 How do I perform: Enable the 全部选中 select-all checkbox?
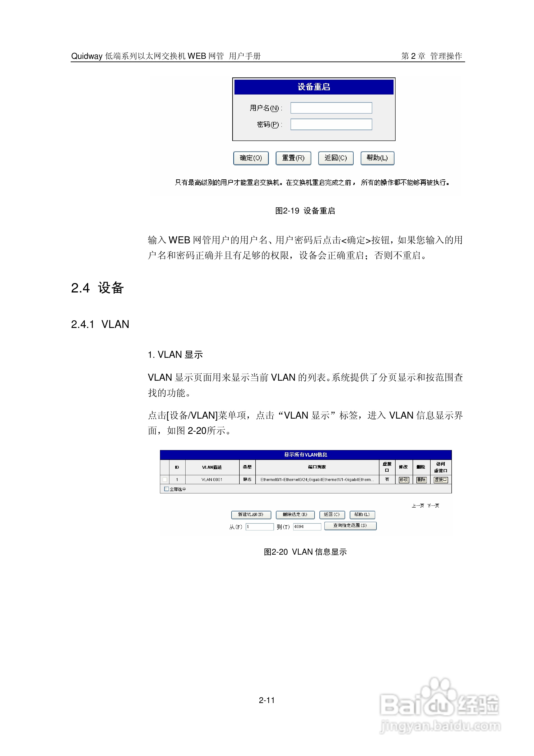(166, 489)
